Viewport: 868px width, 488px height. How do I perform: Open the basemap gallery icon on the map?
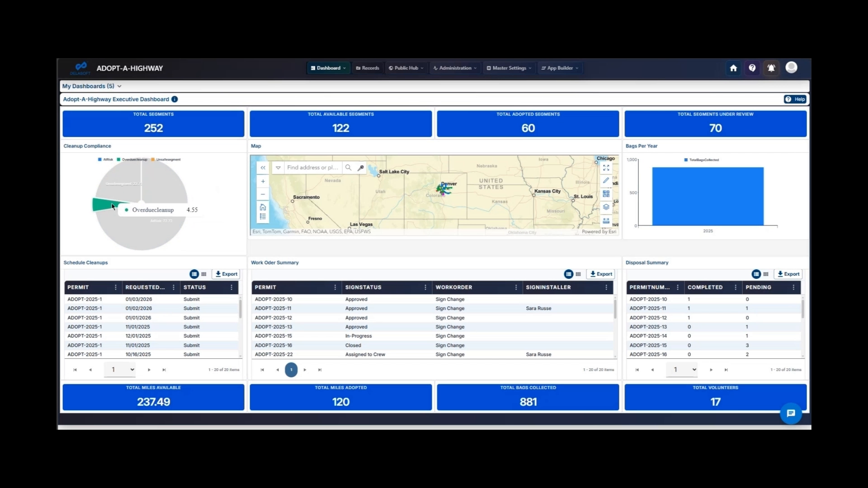606,193
